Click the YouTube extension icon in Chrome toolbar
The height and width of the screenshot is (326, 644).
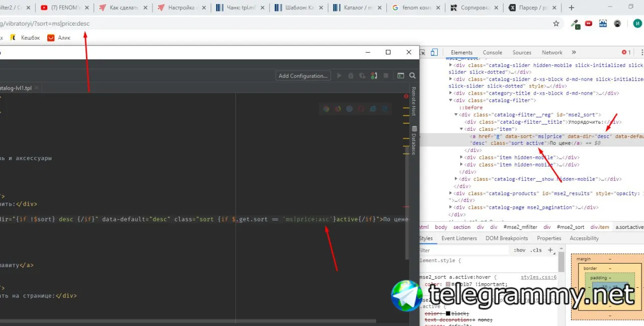click(x=589, y=23)
